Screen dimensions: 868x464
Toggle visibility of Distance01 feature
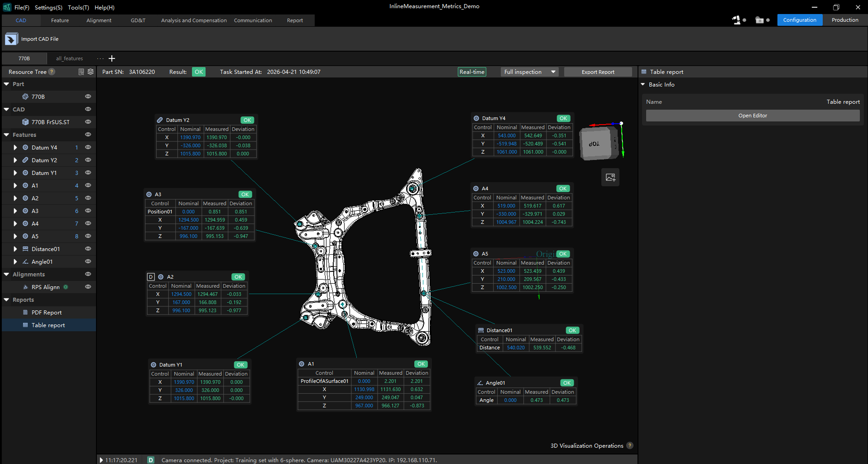click(88, 249)
